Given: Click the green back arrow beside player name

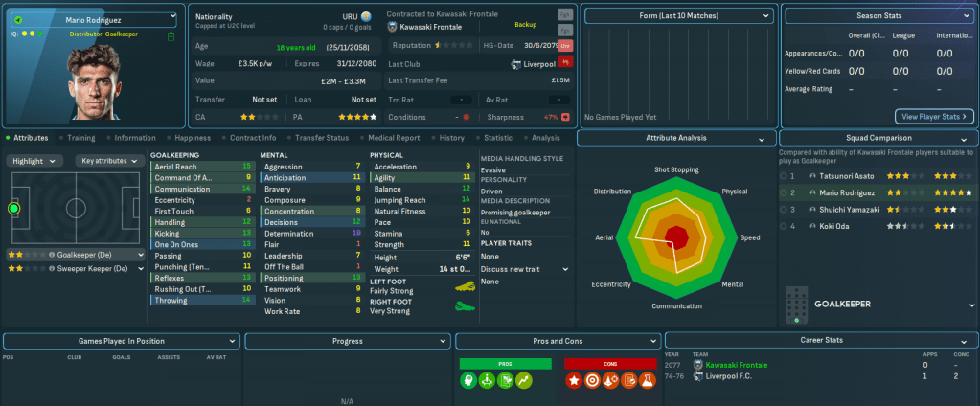Looking at the screenshot, I should point(19,18).
